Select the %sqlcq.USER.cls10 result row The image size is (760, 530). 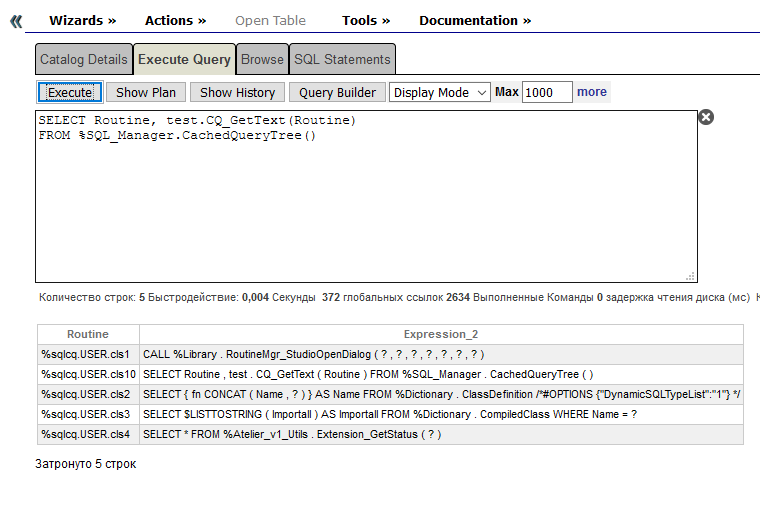(x=88, y=374)
